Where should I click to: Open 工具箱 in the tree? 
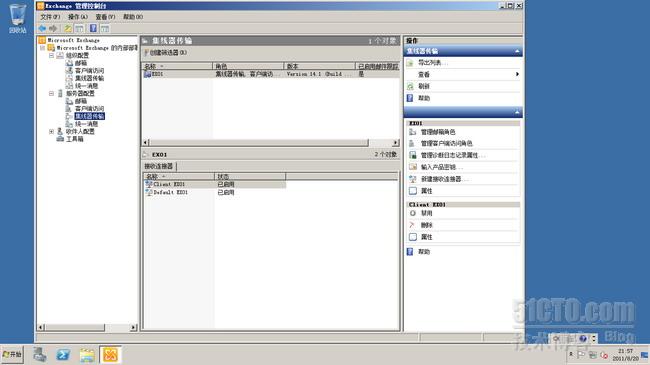point(75,139)
